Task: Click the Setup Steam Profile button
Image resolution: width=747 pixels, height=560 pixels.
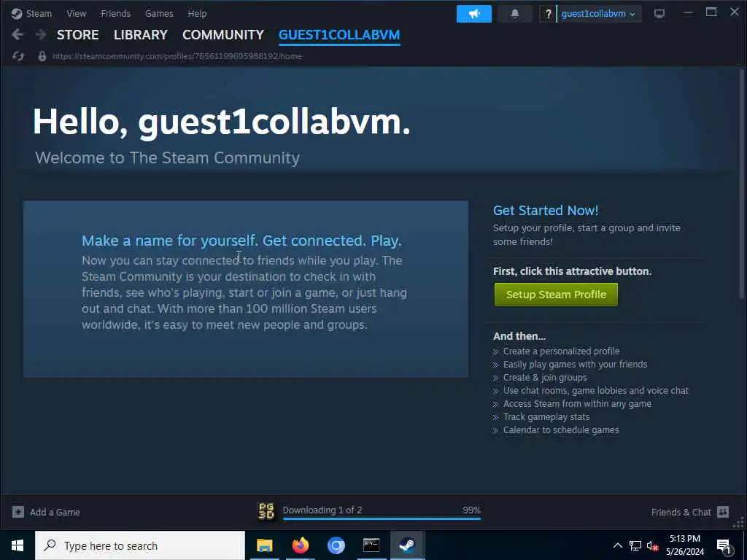Action: point(556,295)
